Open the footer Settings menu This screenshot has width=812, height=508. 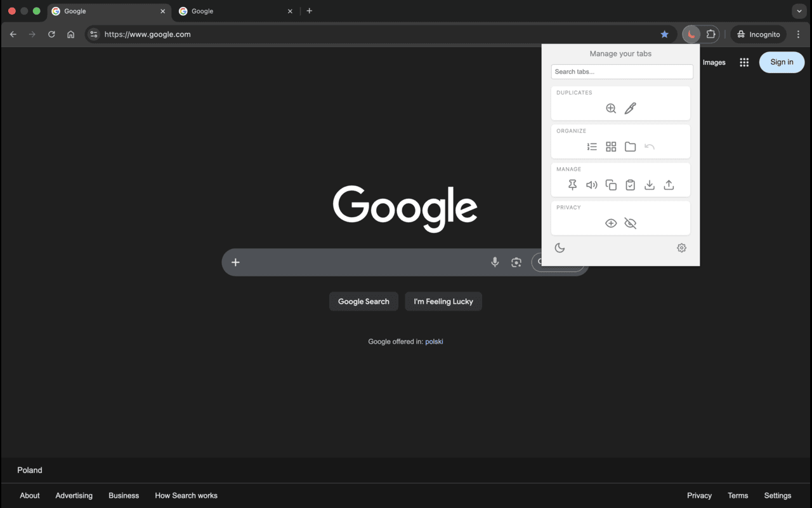(778, 496)
